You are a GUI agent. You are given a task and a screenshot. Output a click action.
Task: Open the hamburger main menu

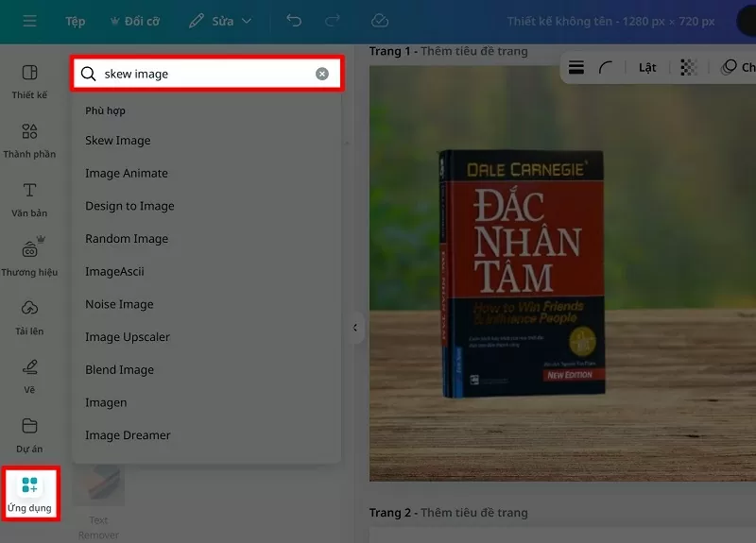(29, 21)
